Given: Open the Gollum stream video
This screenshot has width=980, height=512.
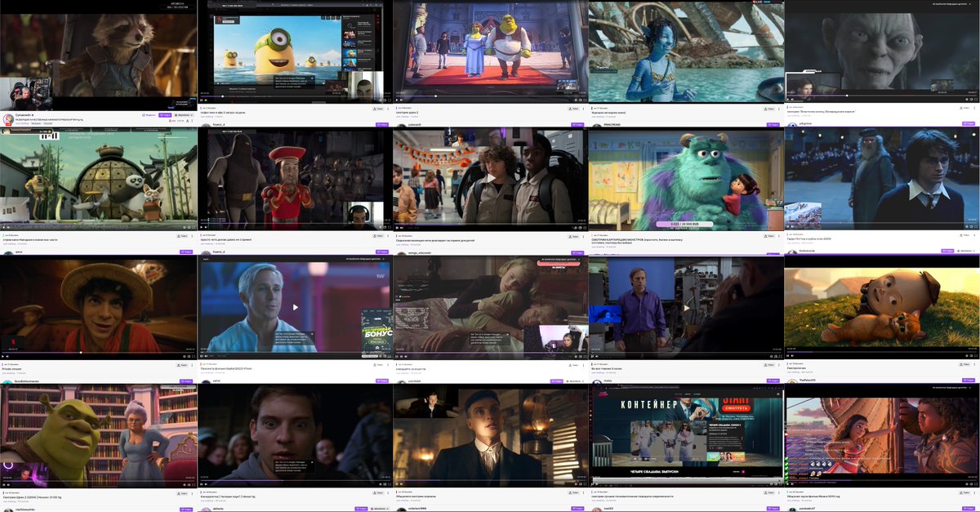Looking at the screenshot, I should coord(882,52).
